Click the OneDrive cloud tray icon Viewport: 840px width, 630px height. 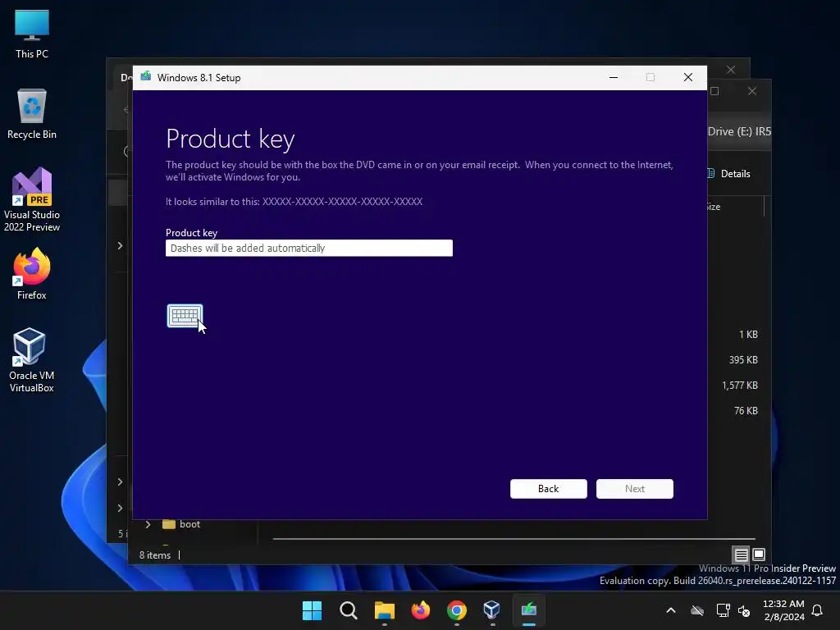tap(697, 610)
